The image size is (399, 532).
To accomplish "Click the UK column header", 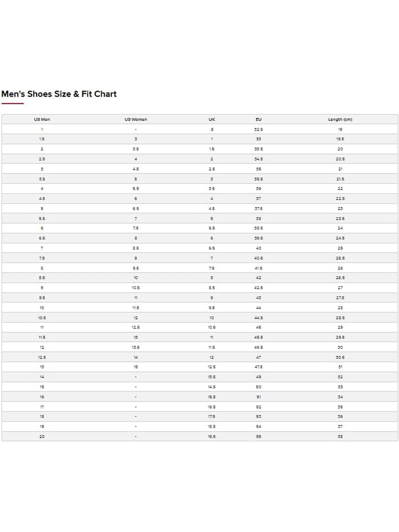I will 212,119.
